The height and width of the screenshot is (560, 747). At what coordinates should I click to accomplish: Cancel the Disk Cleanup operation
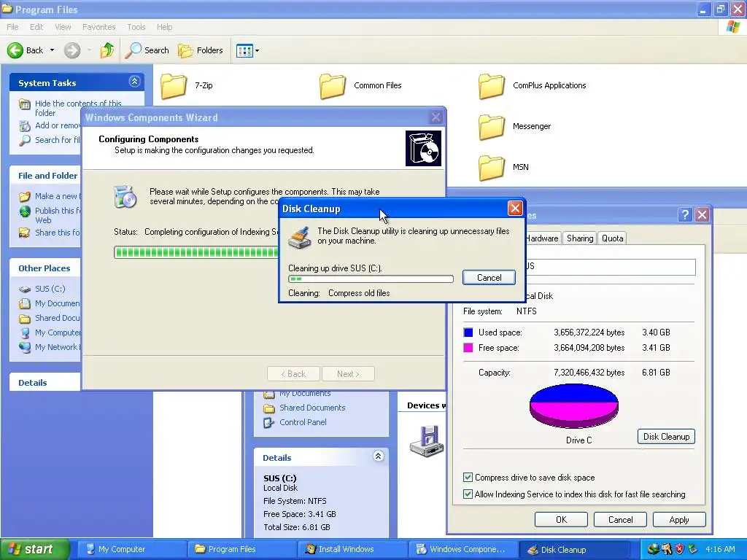point(489,278)
